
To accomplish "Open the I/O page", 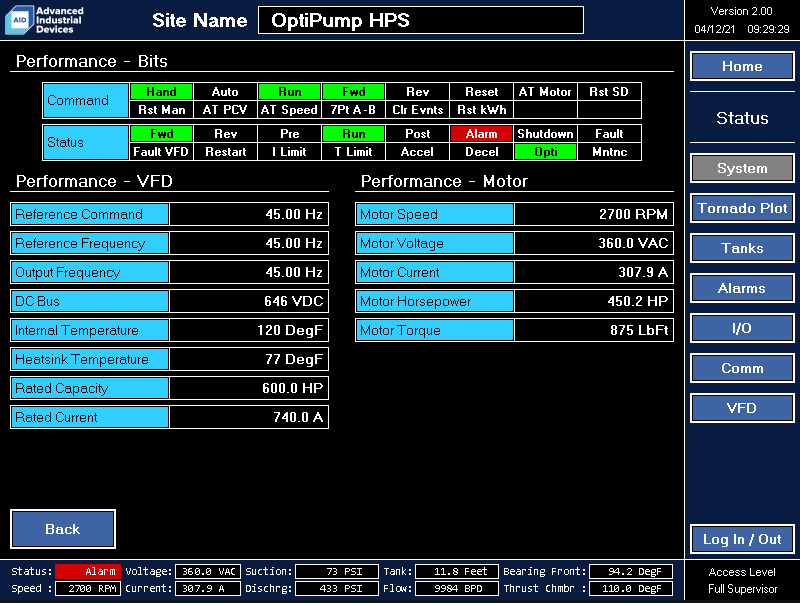I will pyautogui.click(x=742, y=328).
